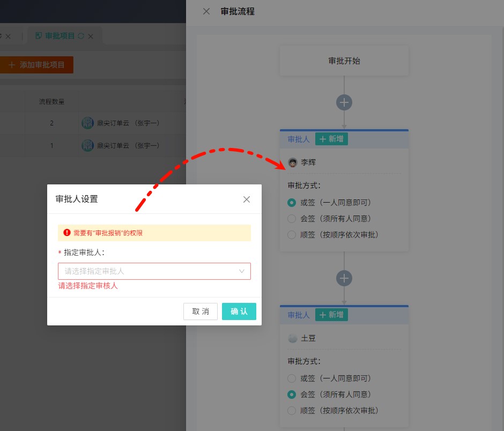504x431 pixels.
Task: Click the 添加审批项目 button
Action: coord(36,65)
